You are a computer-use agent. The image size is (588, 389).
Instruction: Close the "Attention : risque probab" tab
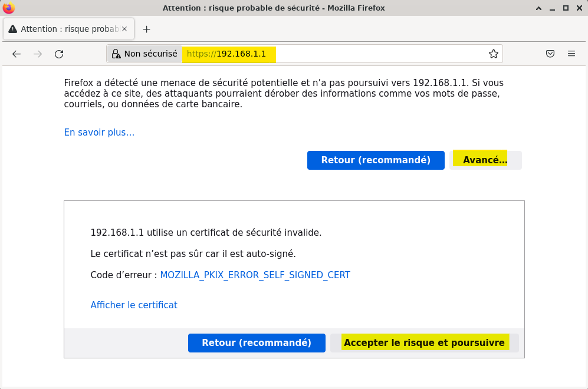coord(124,29)
